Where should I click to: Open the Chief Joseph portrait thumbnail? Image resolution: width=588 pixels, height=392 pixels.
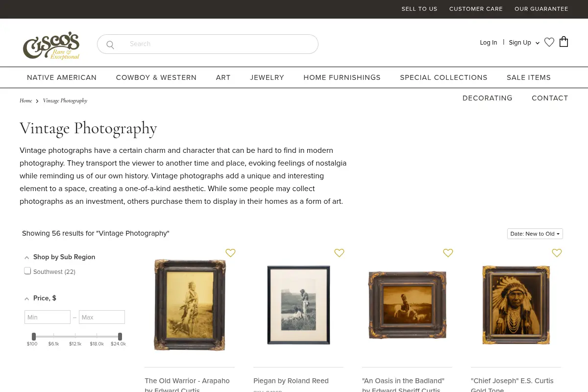click(516, 305)
